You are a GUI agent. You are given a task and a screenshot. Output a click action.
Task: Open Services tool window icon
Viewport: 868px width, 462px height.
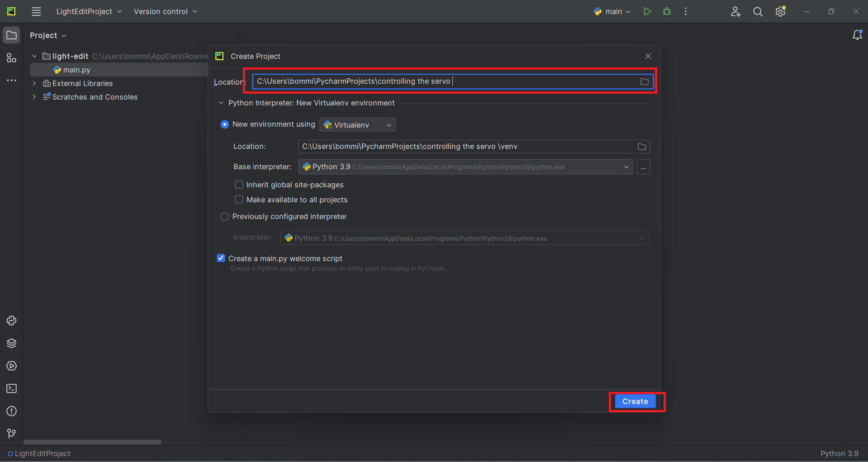pos(11,366)
